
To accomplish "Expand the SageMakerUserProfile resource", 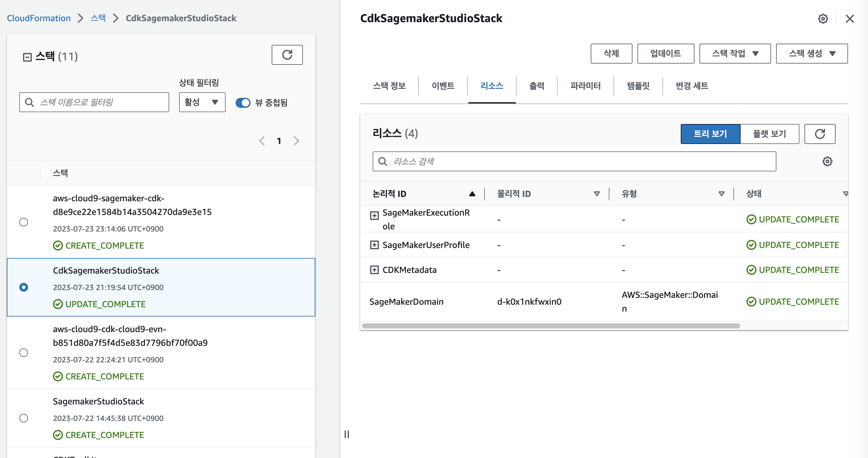I will click(374, 245).
